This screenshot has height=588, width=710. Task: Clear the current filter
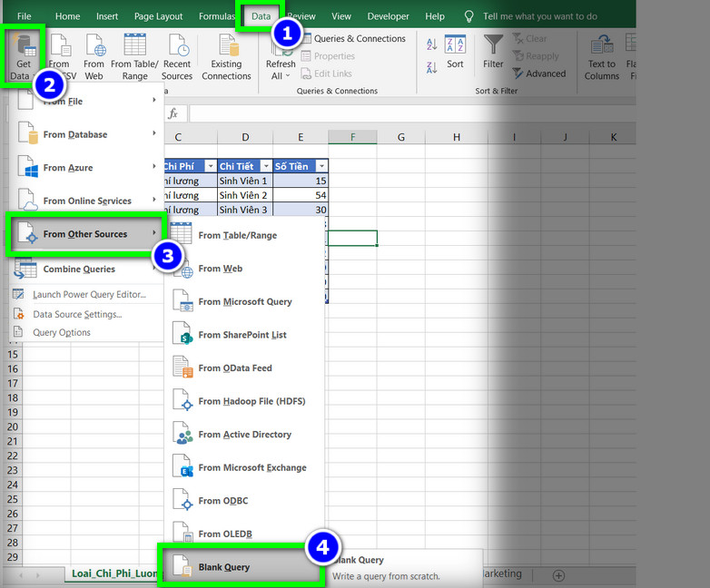(530, 38)
